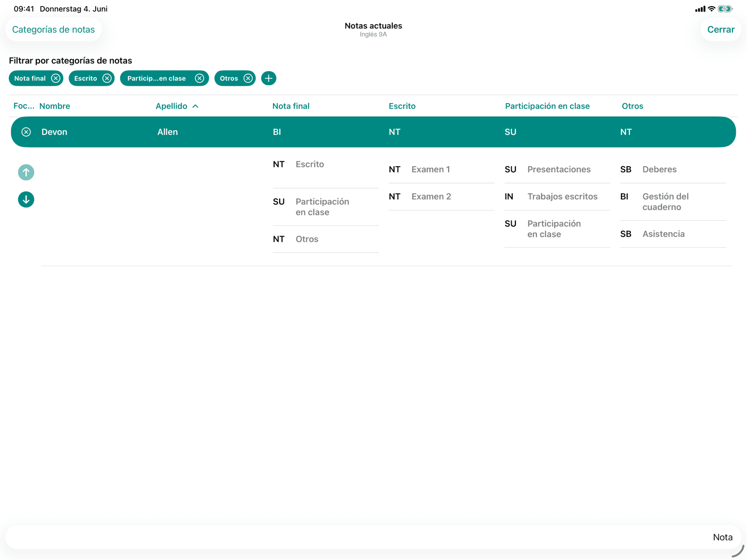Tap the Nota input field
Screen dimensions: 747x560
coord(373,537)
